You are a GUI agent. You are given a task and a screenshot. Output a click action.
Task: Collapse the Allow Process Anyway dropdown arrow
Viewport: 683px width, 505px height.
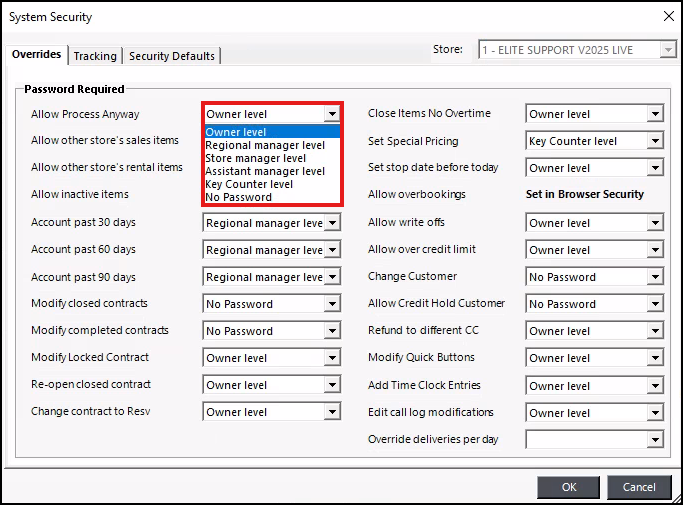tap(332, 114)
